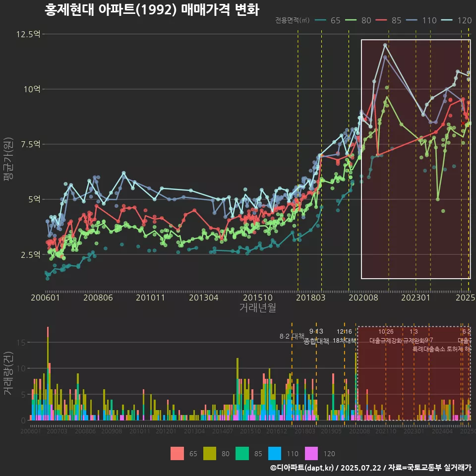Viewport: 476px width, 476px height.
Task: Click the 201510 label on the price chart x-axis
Action: click(x=258, y=297)
